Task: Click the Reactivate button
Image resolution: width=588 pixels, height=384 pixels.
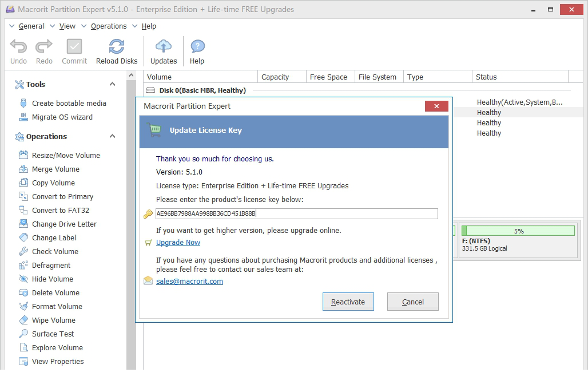Action: [348, 302]
